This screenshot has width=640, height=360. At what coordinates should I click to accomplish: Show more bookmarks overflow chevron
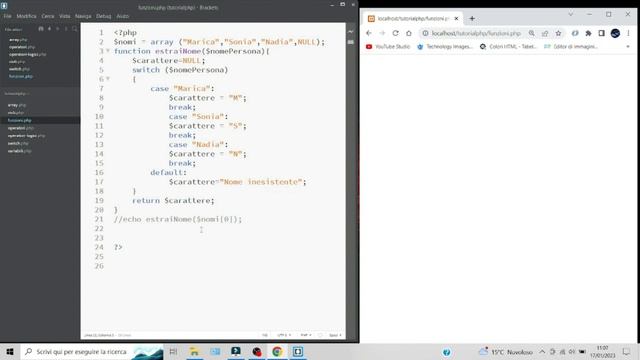[x=628, y=47]
